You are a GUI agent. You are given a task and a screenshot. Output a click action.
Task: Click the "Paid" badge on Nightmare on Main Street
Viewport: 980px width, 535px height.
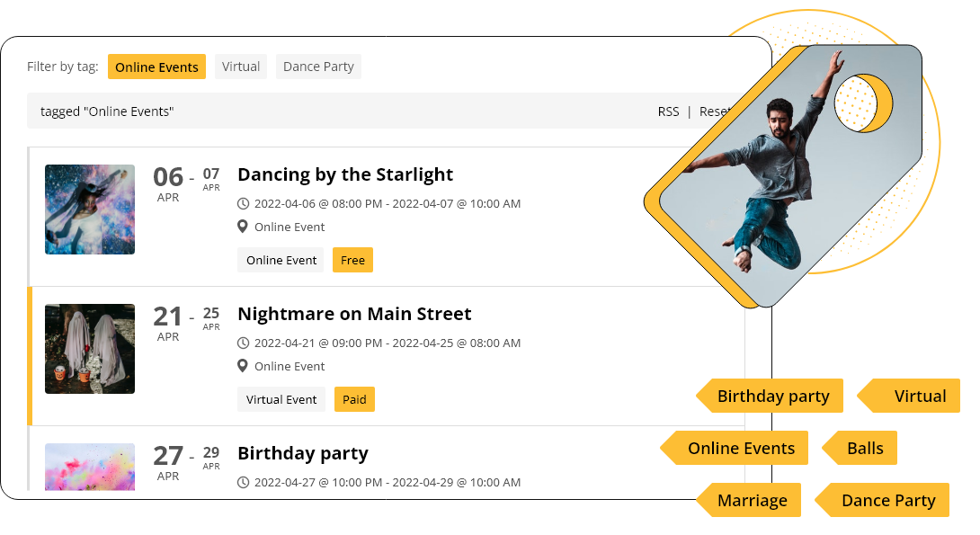tap(354, 399)
